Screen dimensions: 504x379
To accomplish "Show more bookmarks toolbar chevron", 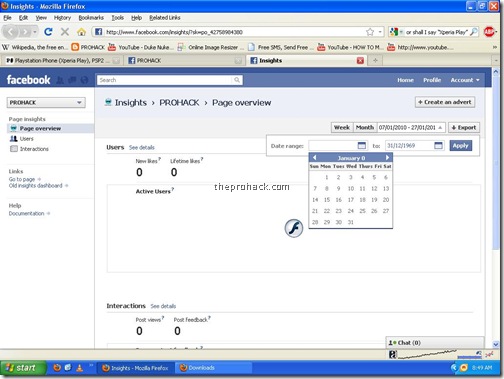I will tap(495, 47).
